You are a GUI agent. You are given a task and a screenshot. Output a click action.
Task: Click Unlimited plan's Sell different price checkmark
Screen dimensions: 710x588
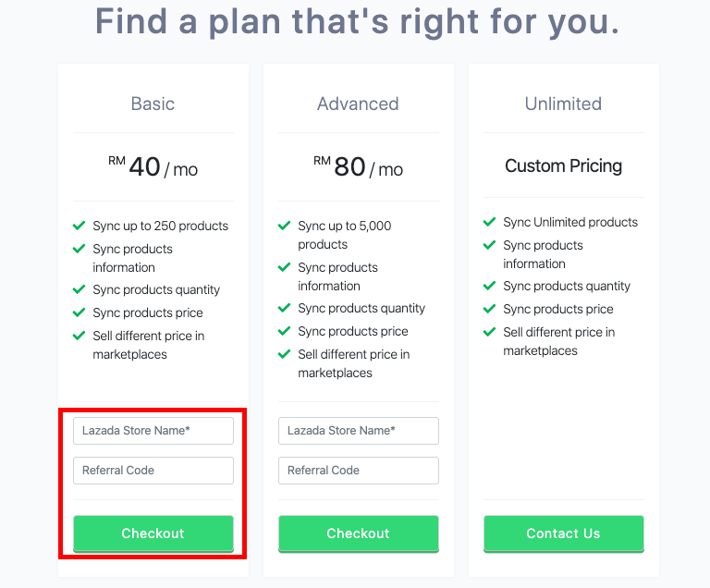point(490,332)
